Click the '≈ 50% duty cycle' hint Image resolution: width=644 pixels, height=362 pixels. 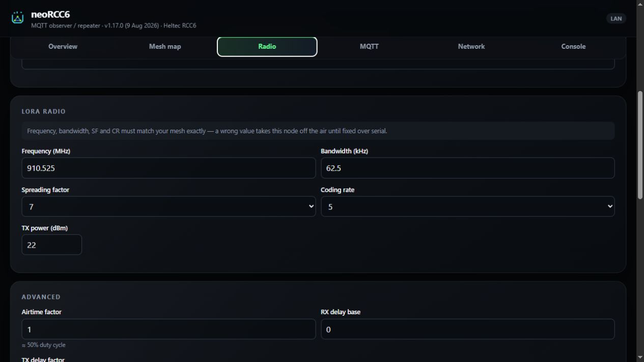coord(43,345)
